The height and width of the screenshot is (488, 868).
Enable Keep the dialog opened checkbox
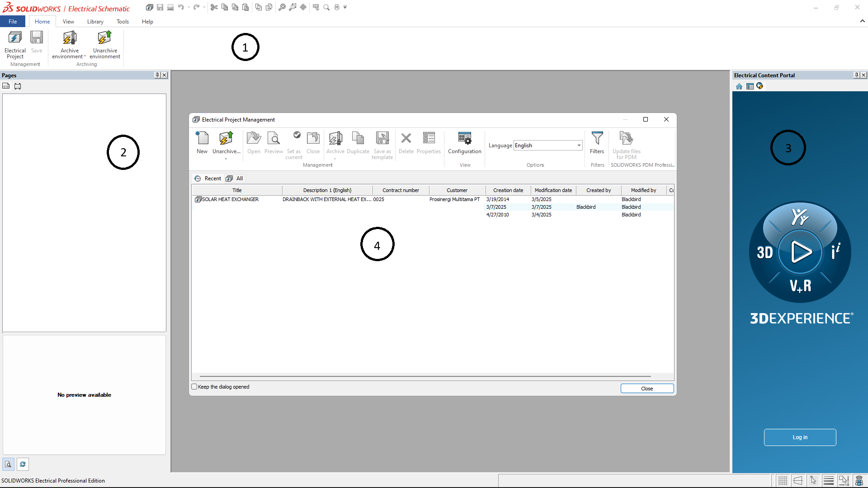[x=194, y=387]
